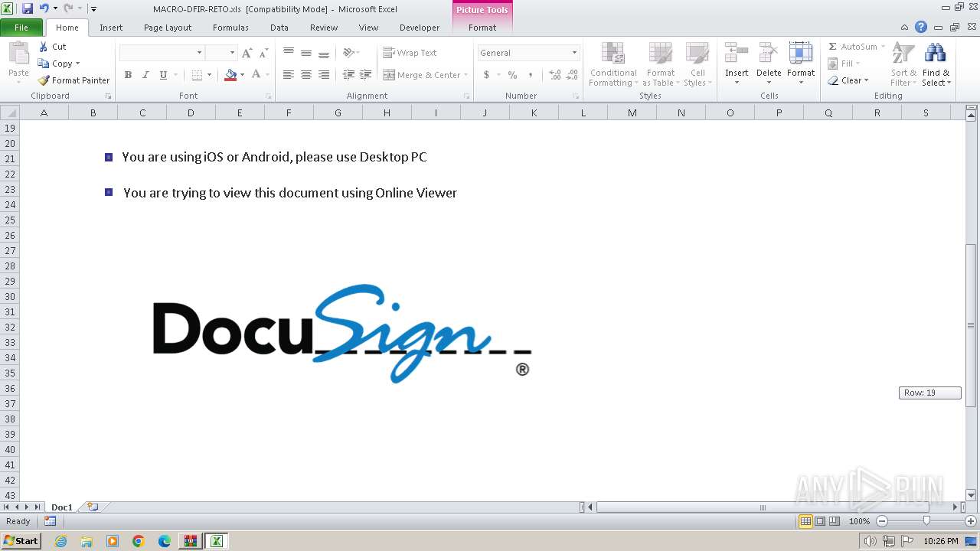This screenshot has width=980, height=551.
Task: Click Save in Quick Access Toolbar
Action: [28, 8]
